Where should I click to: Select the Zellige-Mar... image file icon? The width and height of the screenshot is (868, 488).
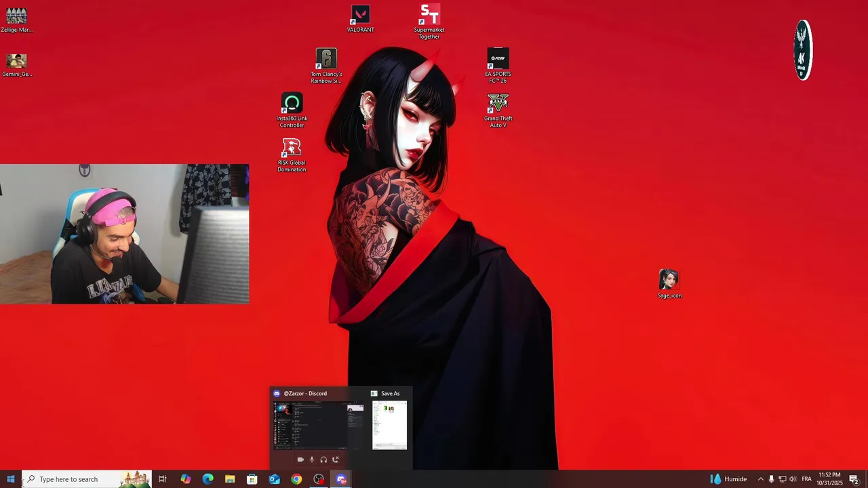coord(17,20)
